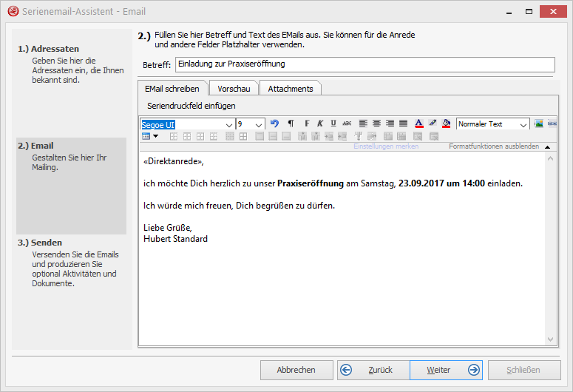Click into the Betreff subject field

point(364,64)
